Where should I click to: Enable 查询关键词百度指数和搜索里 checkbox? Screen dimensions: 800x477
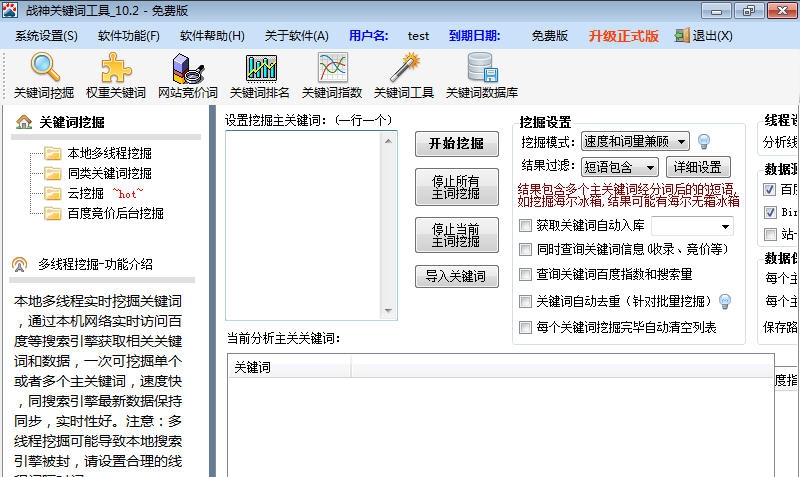pos(525,274)
